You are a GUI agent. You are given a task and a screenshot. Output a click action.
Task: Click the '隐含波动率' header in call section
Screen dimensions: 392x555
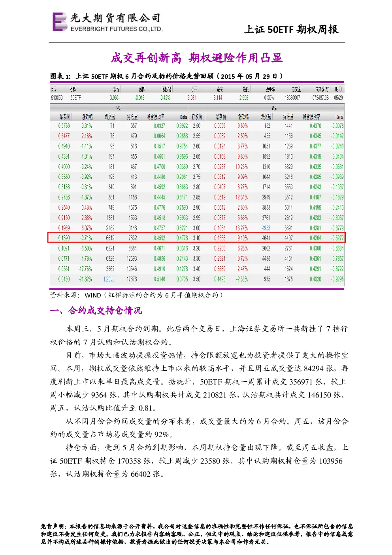click(155, 117)
